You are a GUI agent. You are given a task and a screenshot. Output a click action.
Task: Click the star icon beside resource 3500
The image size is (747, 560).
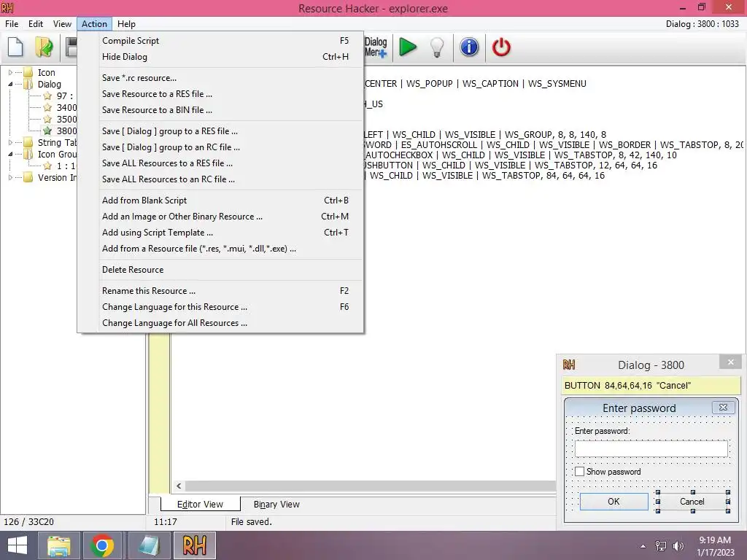(x=47, y=119)
